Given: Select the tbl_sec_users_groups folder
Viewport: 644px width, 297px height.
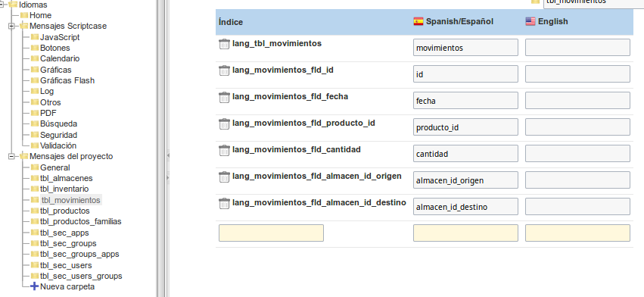Looking at the screenshot, I should point(81,276).
